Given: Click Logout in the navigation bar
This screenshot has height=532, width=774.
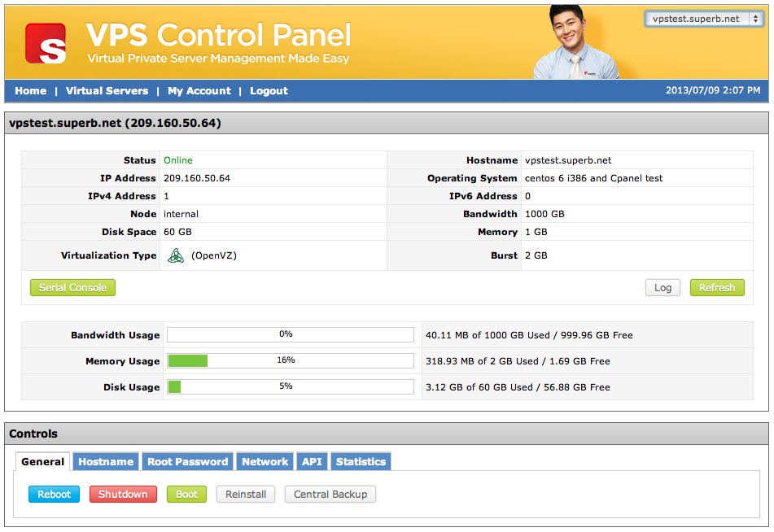Looking at the screenshot, I should pos(269,91).
